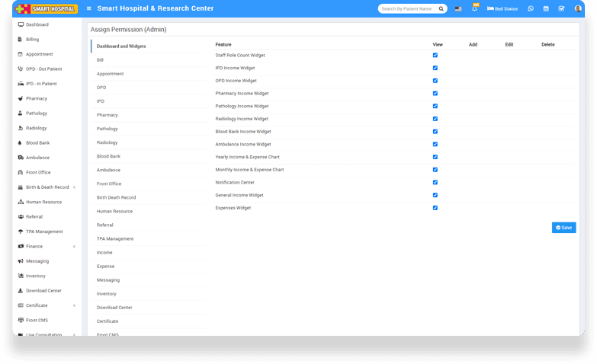Toggle View checkbox for Notification Center
The width and height of the screenshot is (597, 364).
point(435,182)
